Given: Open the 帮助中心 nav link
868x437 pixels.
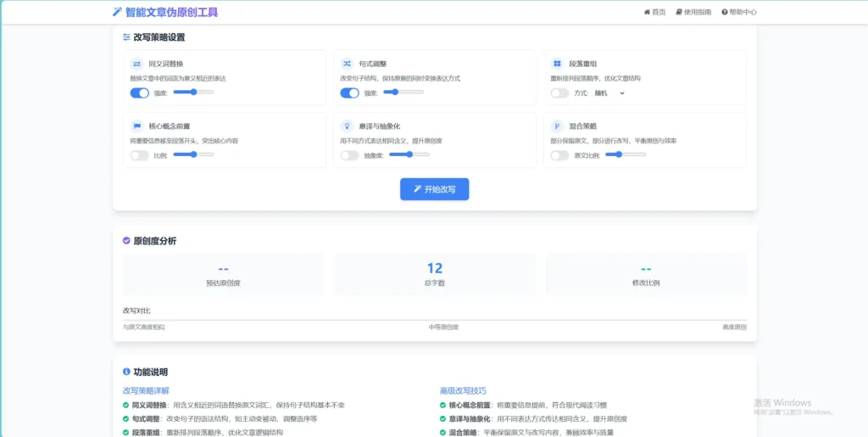Looking at the screenshot, I should pyautogui.click(x=739, y=12).
